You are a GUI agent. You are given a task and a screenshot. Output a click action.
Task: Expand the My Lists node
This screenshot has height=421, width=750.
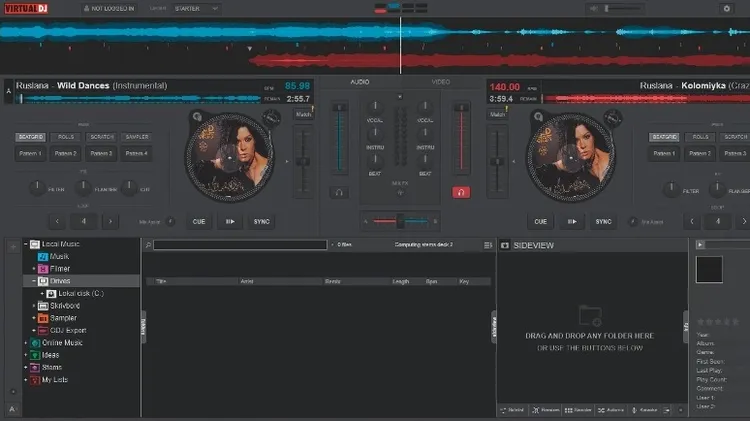(25, 380)
